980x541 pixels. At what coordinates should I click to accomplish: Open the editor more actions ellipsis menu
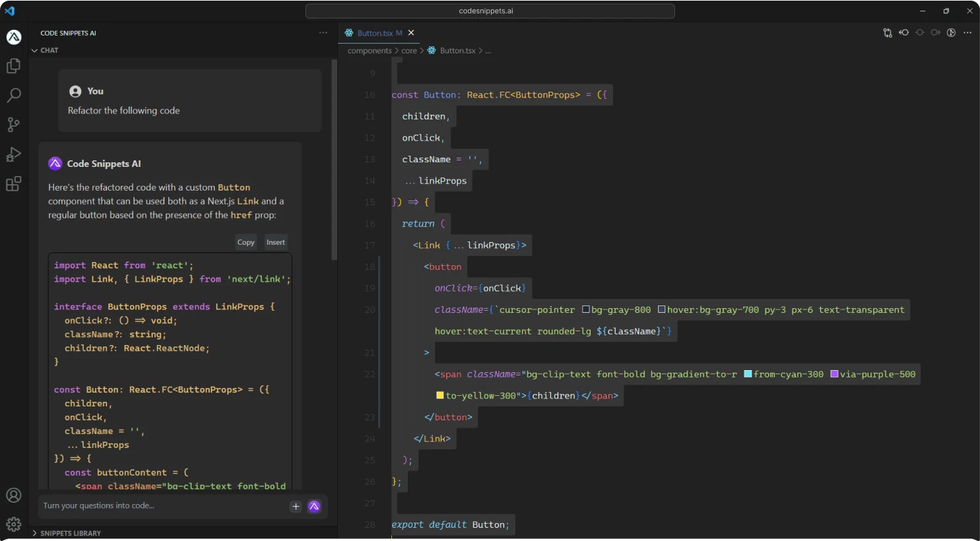[x=967, y=32]
